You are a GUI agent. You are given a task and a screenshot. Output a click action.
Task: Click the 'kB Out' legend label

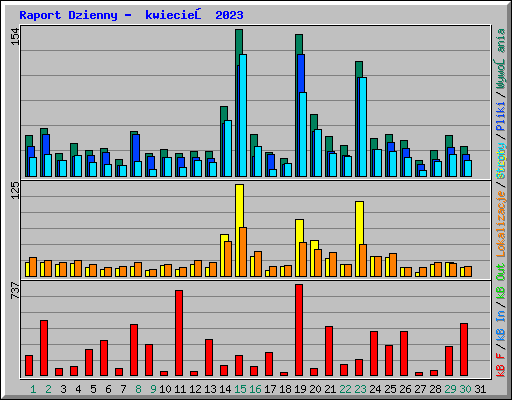pos(501,282)
